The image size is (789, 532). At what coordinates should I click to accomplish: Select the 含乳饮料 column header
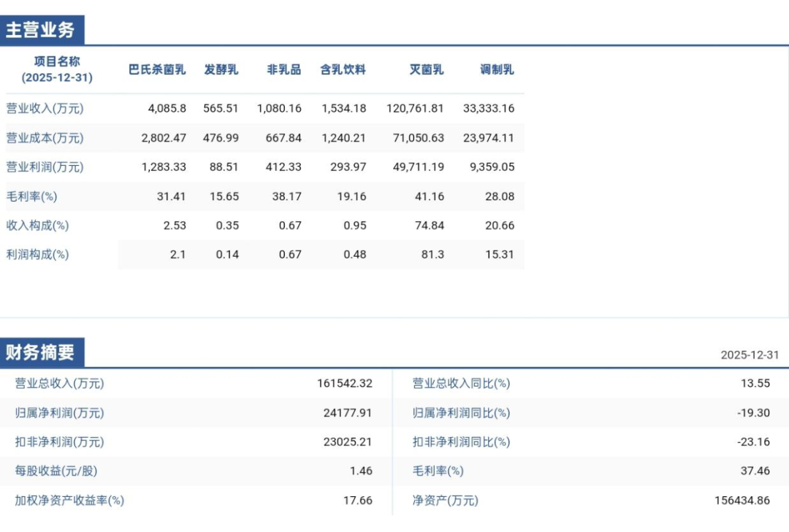[x=343, y=69]
